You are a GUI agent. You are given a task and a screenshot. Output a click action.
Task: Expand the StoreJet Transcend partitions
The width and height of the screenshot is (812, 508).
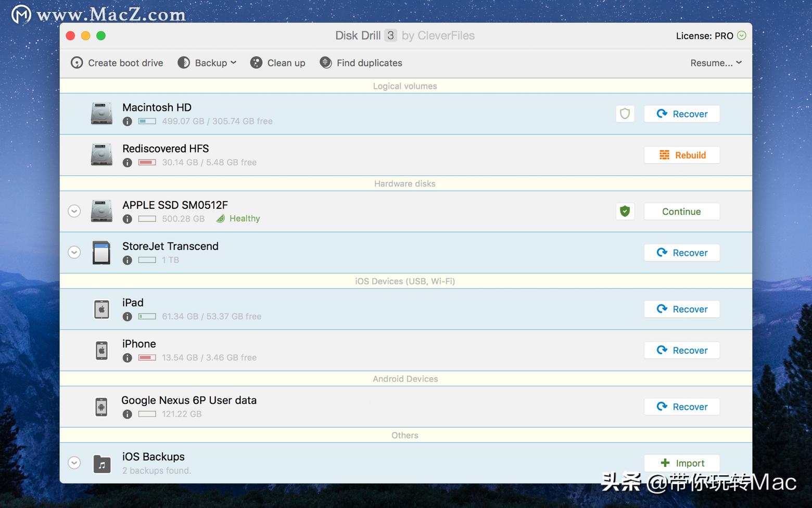pos(74,252)
